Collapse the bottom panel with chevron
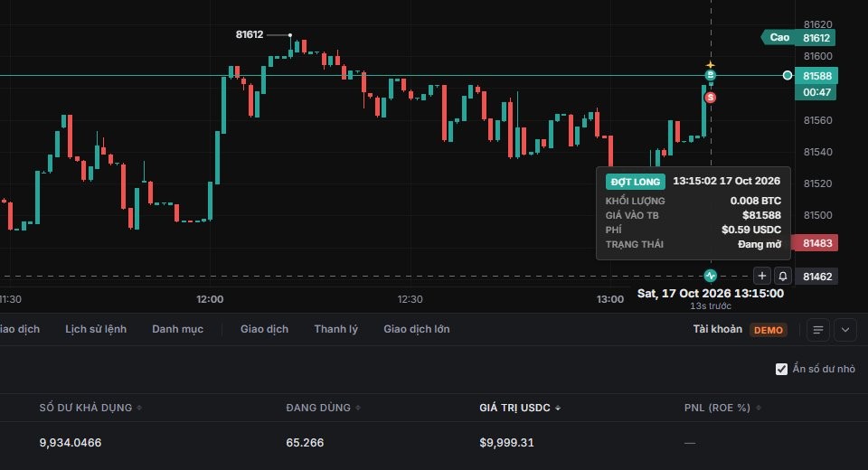The height and width of the screenshot is (470, 868). pos(845,330)
